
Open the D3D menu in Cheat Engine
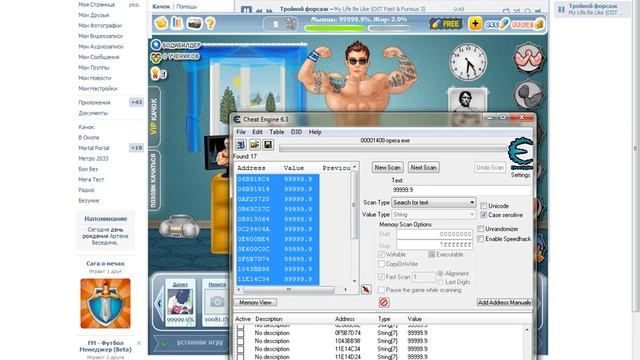[296, 132]
